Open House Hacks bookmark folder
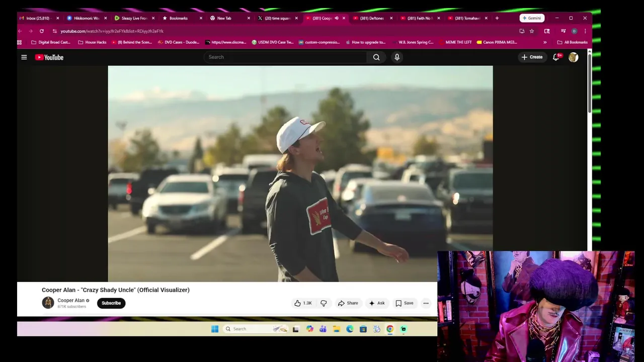 pyautogui.click(x=92, y=42)
